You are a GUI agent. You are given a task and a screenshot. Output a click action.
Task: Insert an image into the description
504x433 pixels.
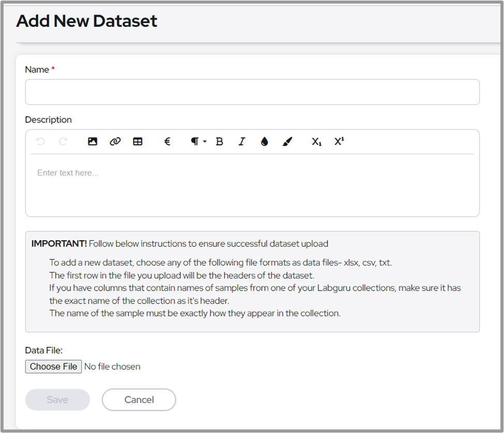[93, 141]
